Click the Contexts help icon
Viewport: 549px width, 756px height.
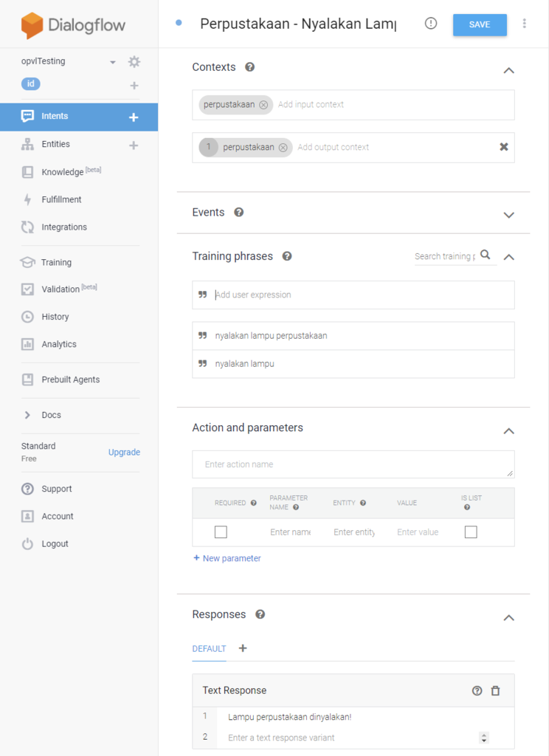[x=249, y=67]
